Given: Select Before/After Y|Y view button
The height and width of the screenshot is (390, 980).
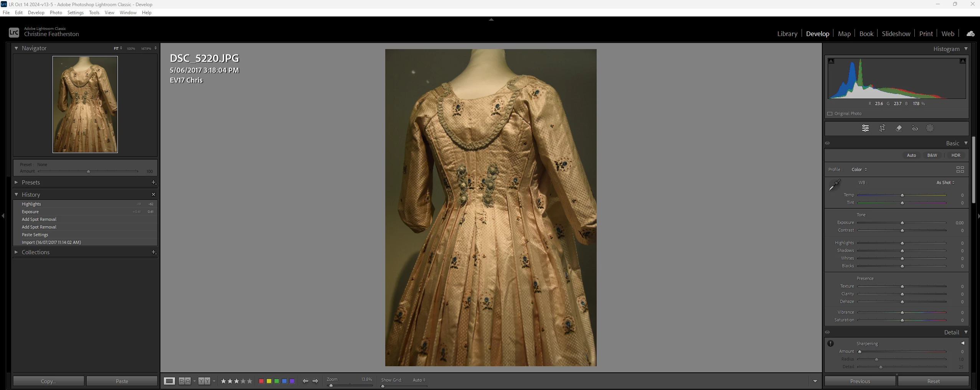Looking at the screenshot, I should 204,381.
